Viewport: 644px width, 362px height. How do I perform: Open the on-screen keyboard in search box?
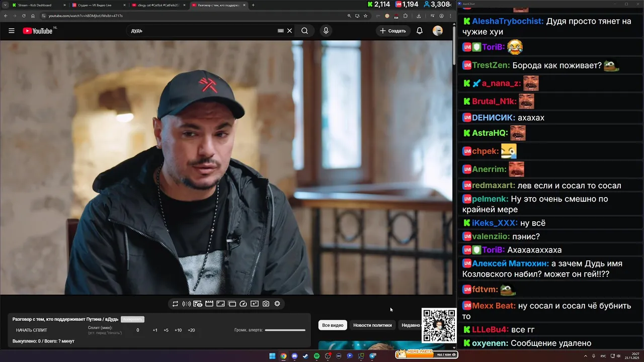(x=281, y=31)
